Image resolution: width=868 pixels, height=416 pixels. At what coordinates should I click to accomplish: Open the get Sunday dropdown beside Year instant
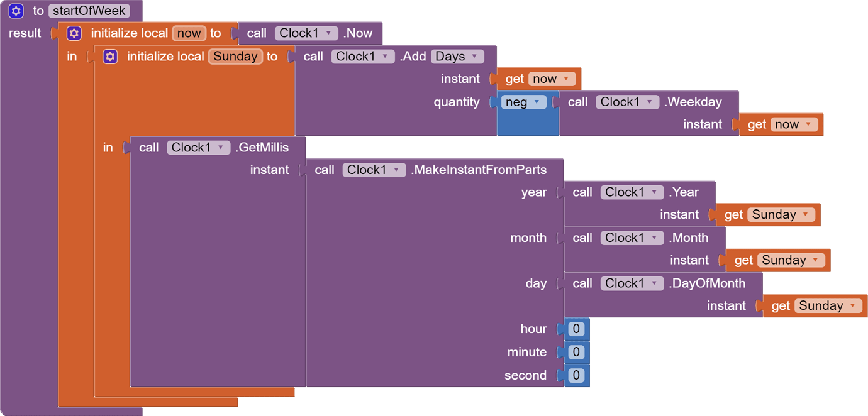point(782,214)
